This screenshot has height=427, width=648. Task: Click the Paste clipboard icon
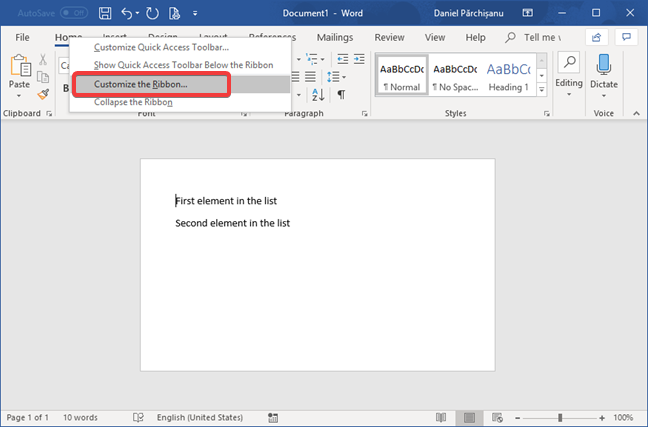(19, 66)
